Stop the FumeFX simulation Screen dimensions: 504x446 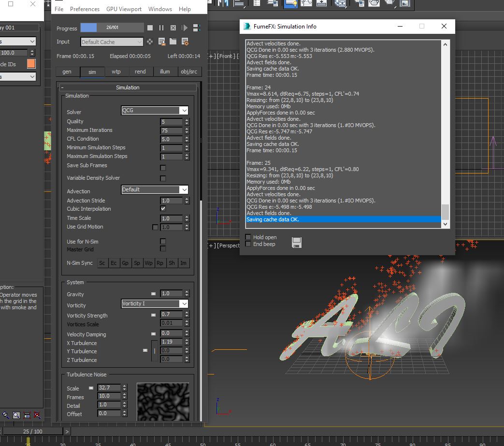point(150,28)
